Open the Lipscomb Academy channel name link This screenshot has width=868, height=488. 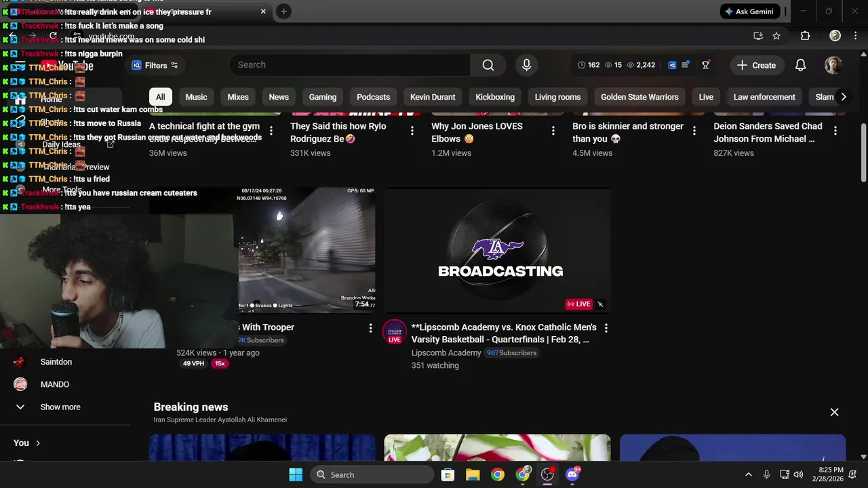pos(446,353)
